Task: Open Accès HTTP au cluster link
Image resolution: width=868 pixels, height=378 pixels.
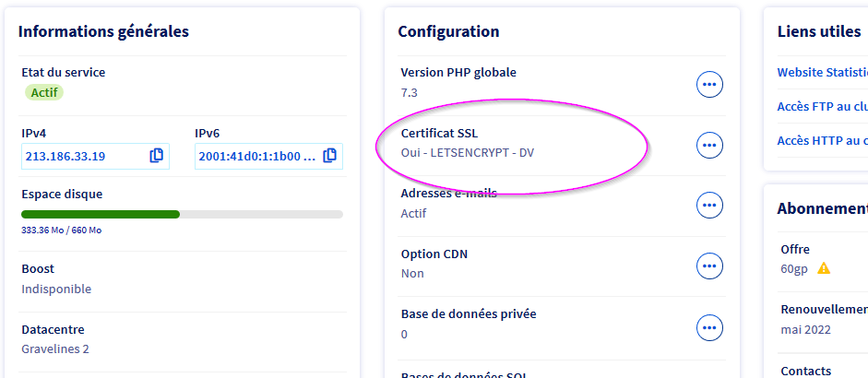Action: 822,141
